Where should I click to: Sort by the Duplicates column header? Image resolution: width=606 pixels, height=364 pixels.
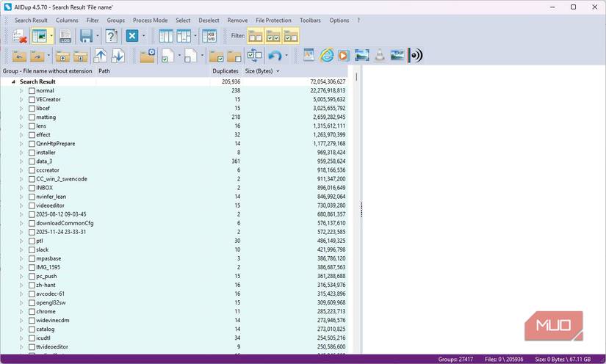click(x=226, y=71)
